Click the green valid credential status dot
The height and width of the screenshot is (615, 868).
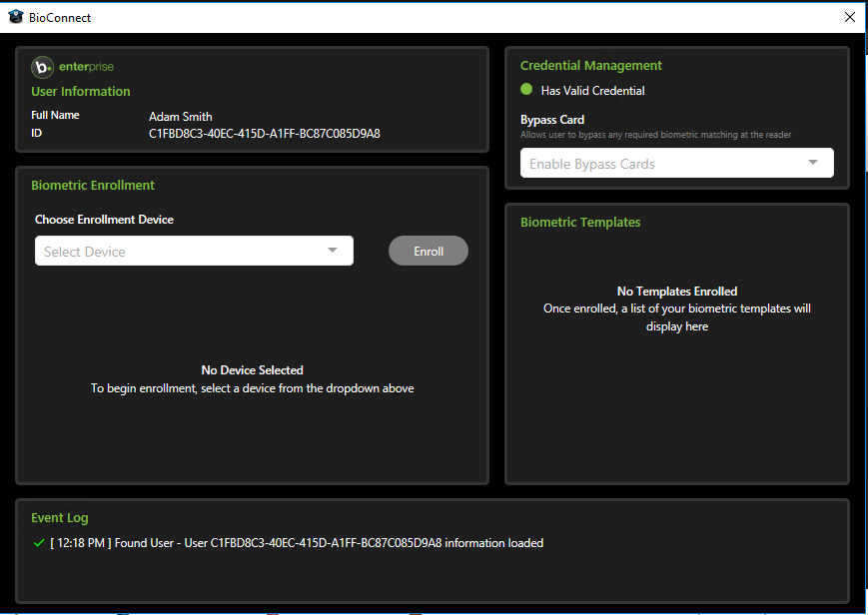526,89
